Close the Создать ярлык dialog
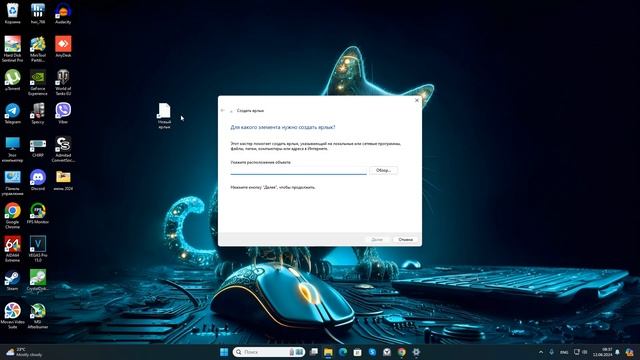 (x=416, y=100)
